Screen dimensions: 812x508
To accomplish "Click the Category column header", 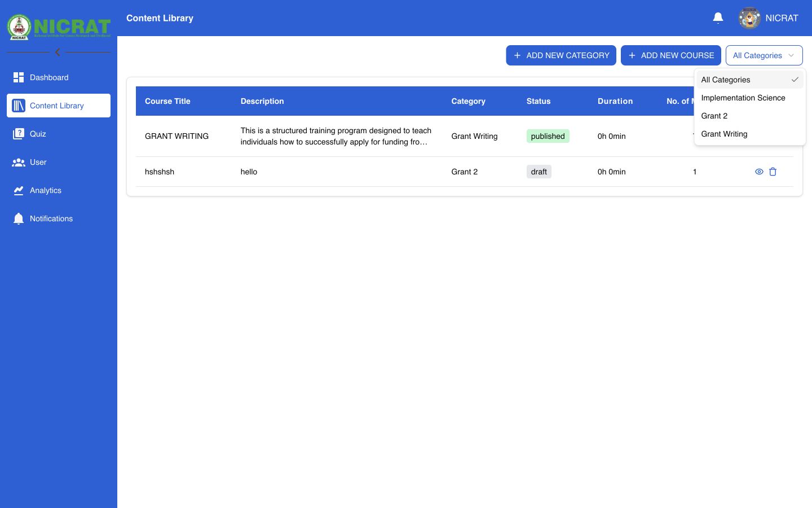I will [x=468, y=101].
